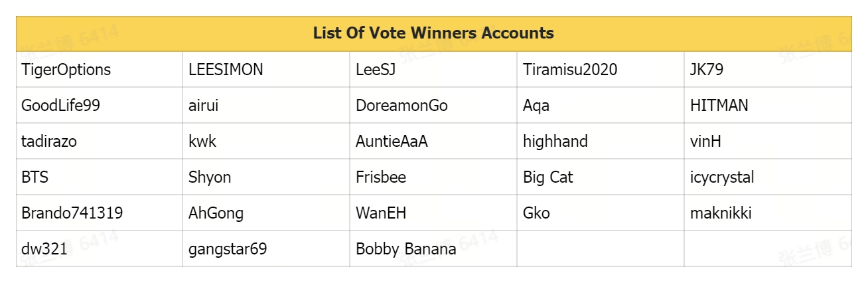Viewport: 868px width, 283px height.
Task: Click the WanEH cell
Action: click(x=381, y=213)
